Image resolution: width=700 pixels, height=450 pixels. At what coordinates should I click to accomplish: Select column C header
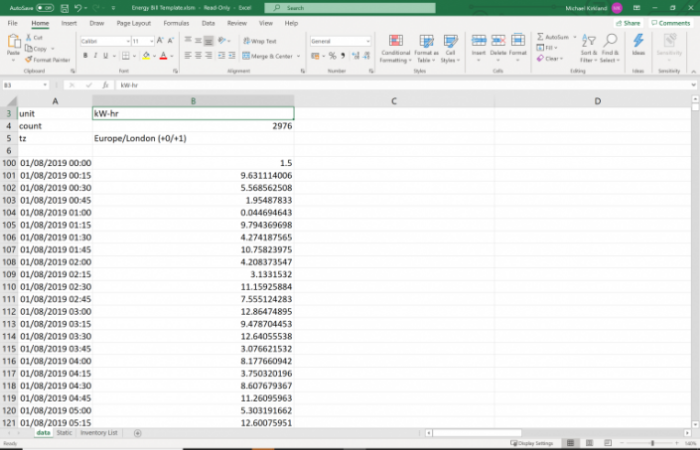(x=394, y=101)
